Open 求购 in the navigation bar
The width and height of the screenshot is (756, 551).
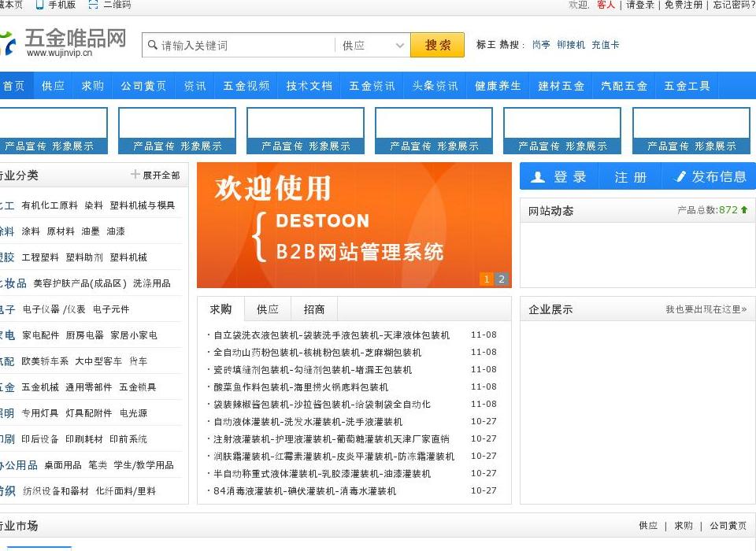(x=93, y=86)
